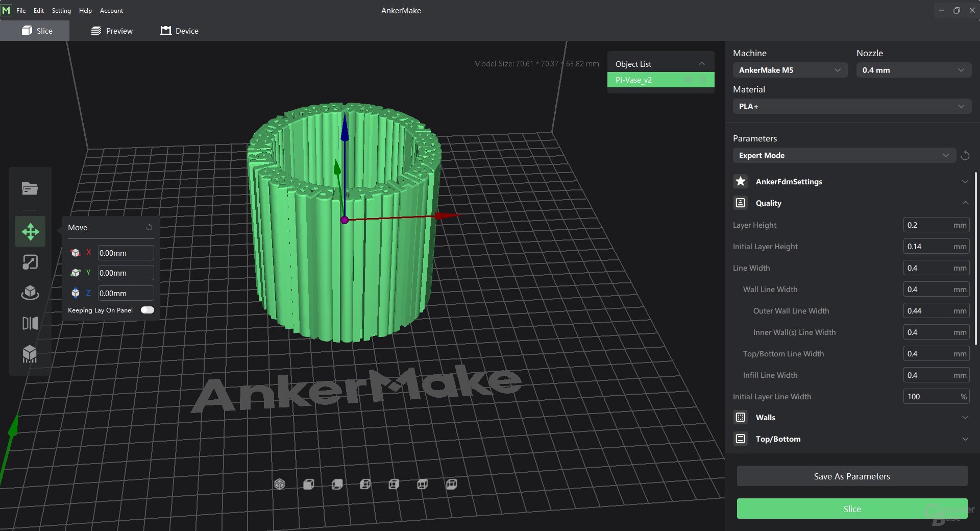Expand the Walls settings section
The width and height of the screenshot is (980, 531).
[x=965, y=418]
